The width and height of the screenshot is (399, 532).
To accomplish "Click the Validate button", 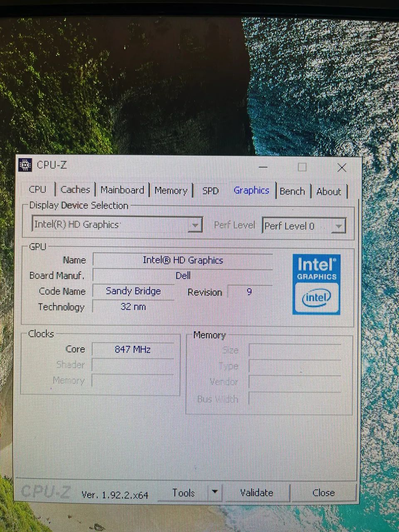I will 256,493.
